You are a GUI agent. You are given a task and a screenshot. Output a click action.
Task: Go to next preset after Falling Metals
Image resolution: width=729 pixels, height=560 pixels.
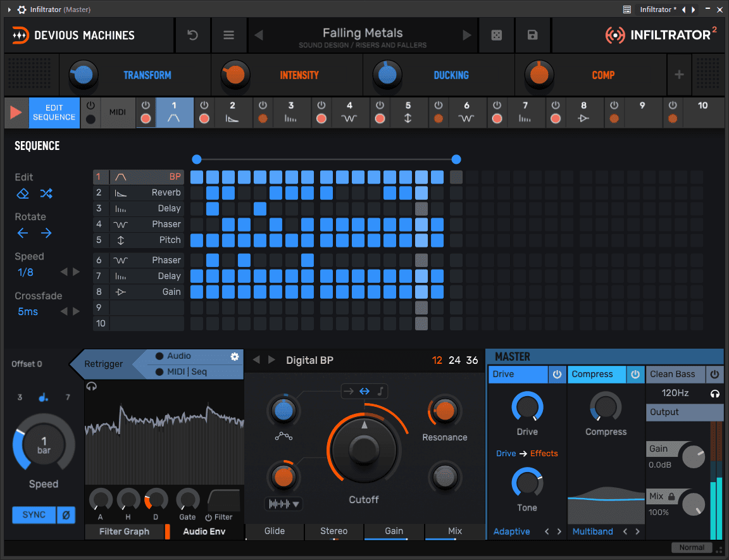(467, 35)
